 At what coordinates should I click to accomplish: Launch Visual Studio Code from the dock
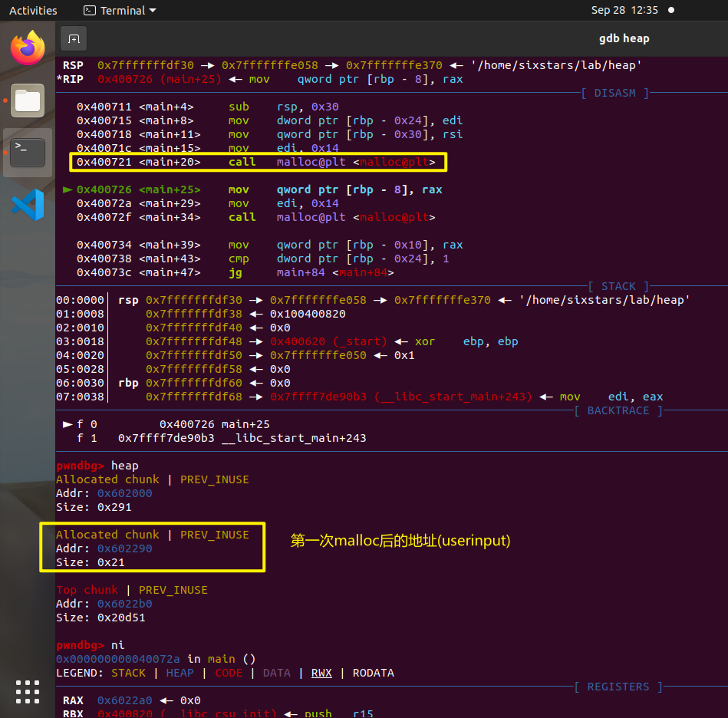click(28, 205)
